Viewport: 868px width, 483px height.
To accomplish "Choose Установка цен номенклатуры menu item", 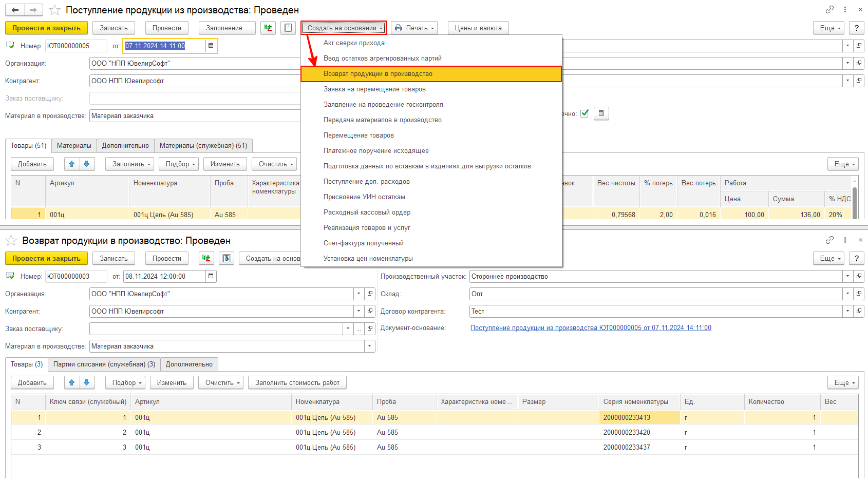I will pyautogui.click(x=431, y=259).
